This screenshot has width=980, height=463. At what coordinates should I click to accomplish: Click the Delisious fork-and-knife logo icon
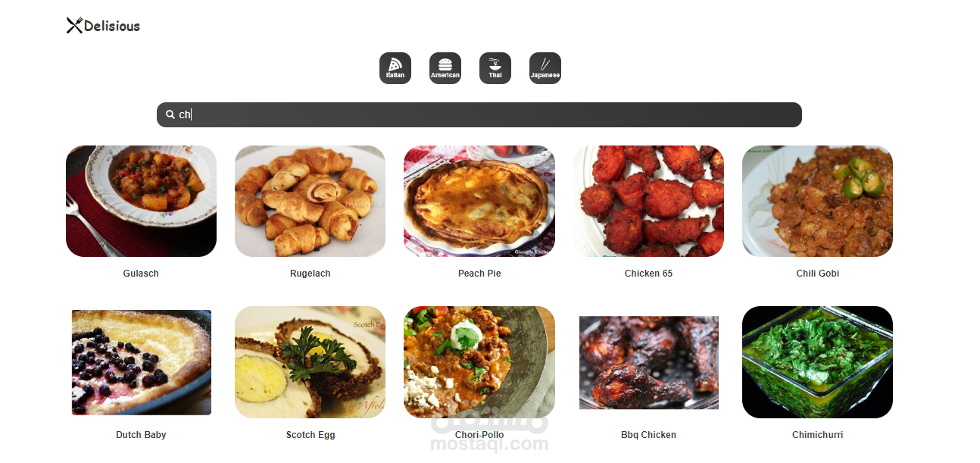[74, 26]
